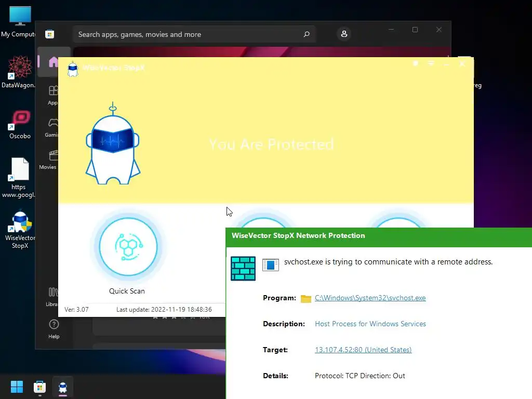Open Apps section in Microsoft Store sidebar
532x399 pixels.
[x=53, y=96]
